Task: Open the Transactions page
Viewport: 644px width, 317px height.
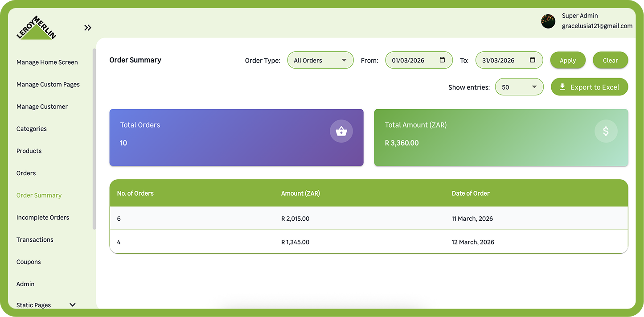Action: (x=35, y=240)
